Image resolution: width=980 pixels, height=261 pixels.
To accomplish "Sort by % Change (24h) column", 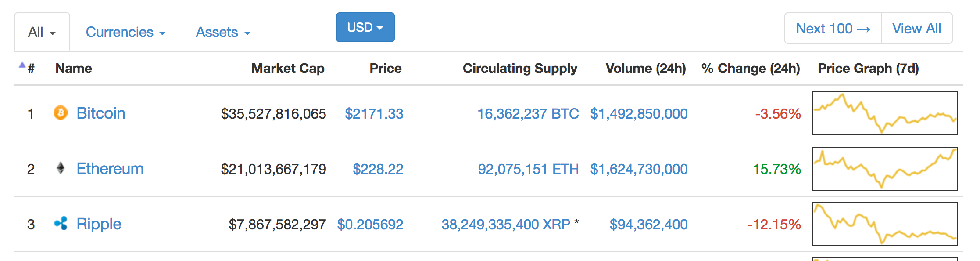I will 751,69.
